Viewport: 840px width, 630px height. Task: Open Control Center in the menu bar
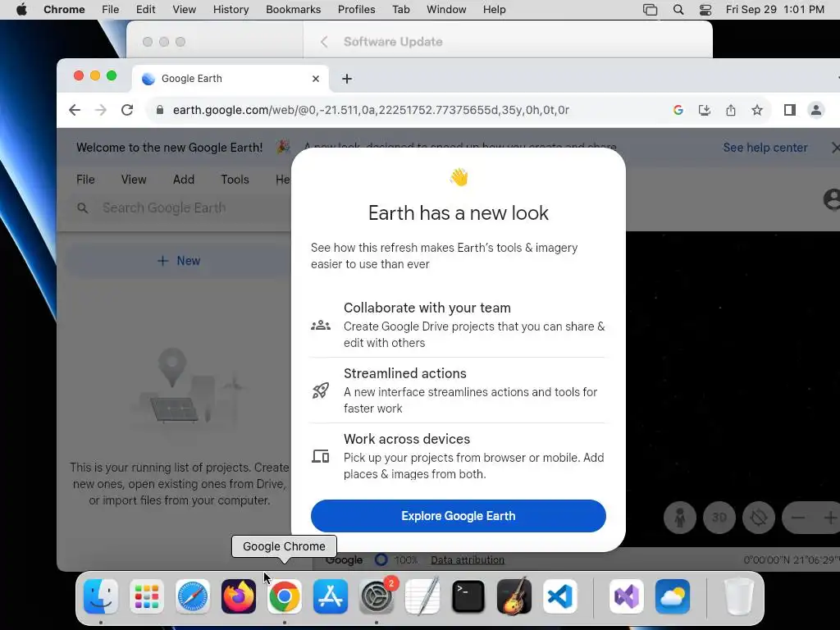(x=705, y=10)
